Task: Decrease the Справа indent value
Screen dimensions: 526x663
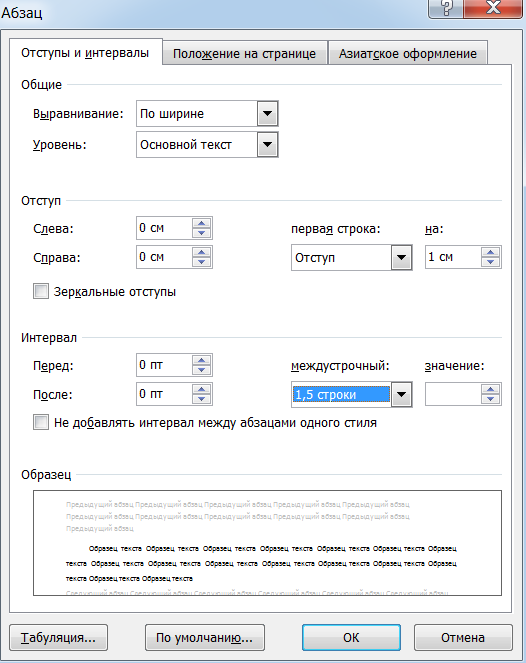Action: pos(201,262)
